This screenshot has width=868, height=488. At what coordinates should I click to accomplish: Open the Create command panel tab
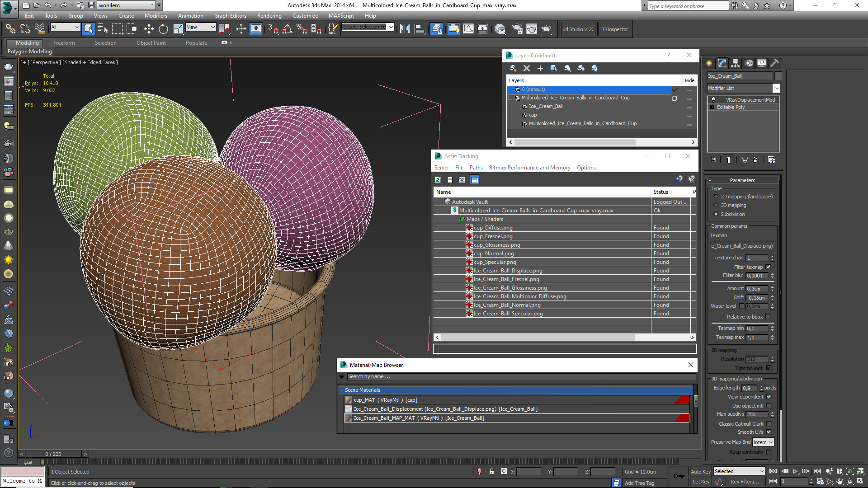[x=709, y=63]
